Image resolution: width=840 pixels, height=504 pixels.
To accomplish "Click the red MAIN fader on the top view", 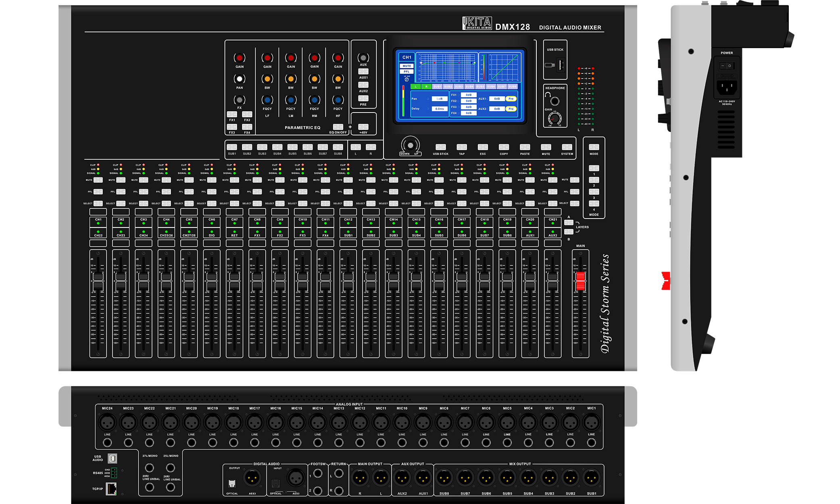I will point(580,281).
